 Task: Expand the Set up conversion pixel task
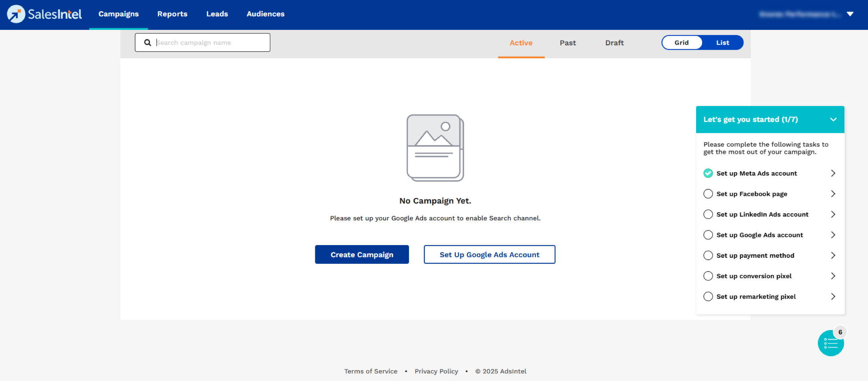[x=833, y=276]
